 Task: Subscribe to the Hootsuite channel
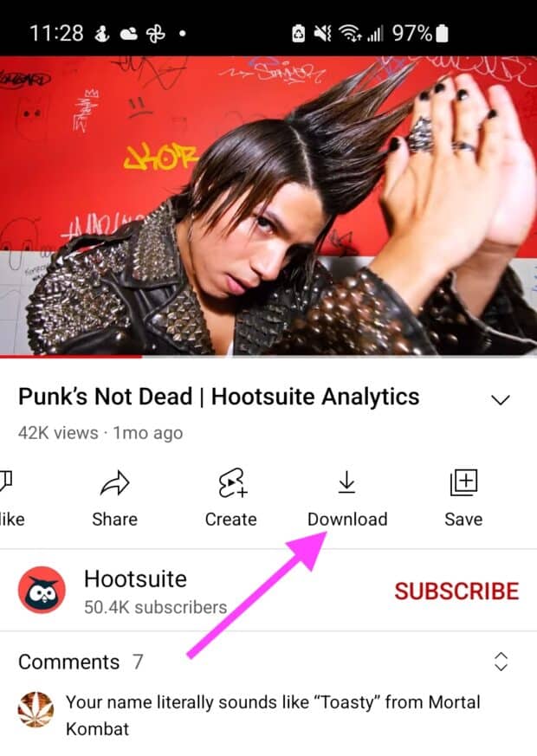(x=456, y=591)
